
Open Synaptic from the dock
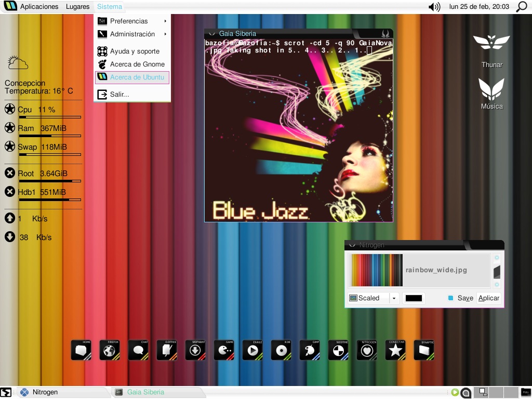(x=424, y=350)
